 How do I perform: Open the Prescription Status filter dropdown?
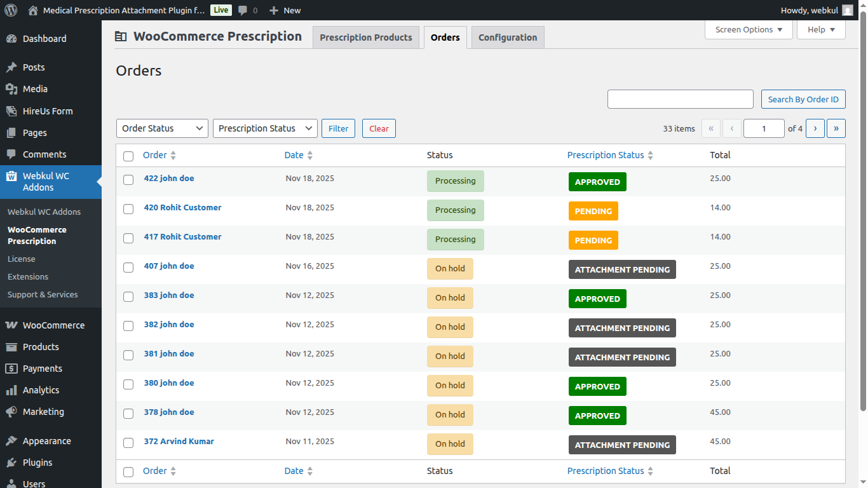(265, 128)
